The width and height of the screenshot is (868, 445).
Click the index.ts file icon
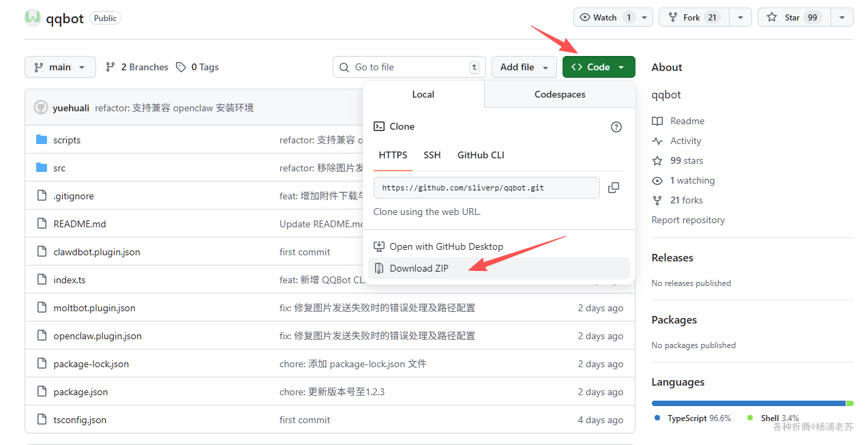click(x=42, y=280)
